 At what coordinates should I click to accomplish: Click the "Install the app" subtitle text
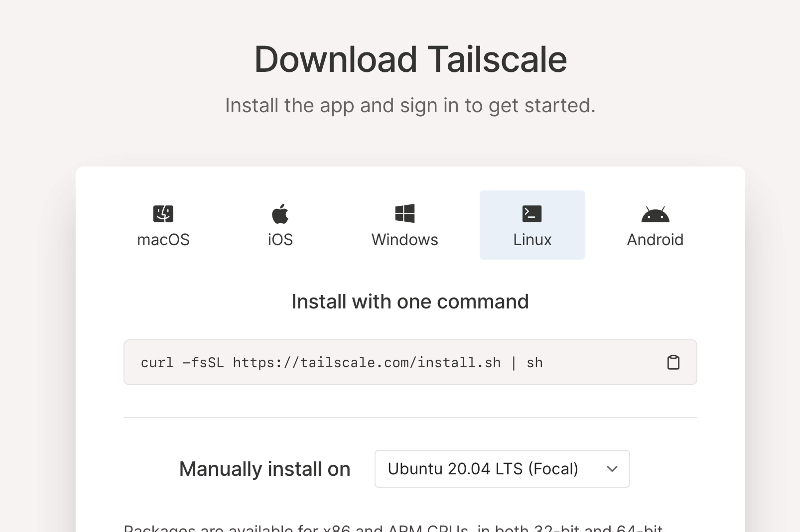(x=410, y=105)
